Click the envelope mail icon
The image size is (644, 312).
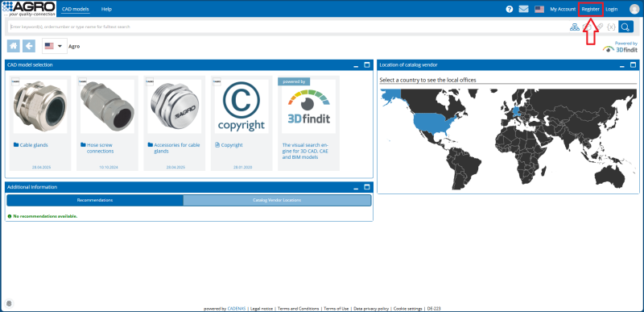click(524, 9)
